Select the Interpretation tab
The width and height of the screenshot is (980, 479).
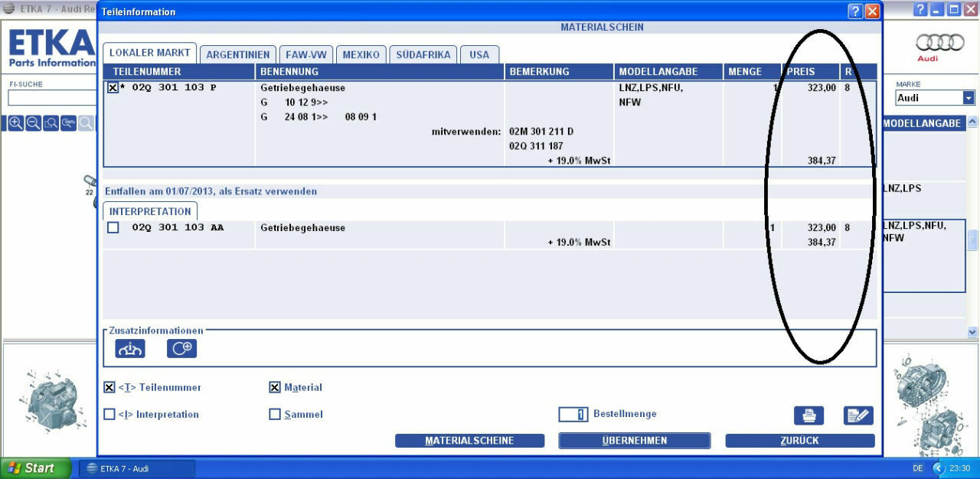tap(150, 211)
